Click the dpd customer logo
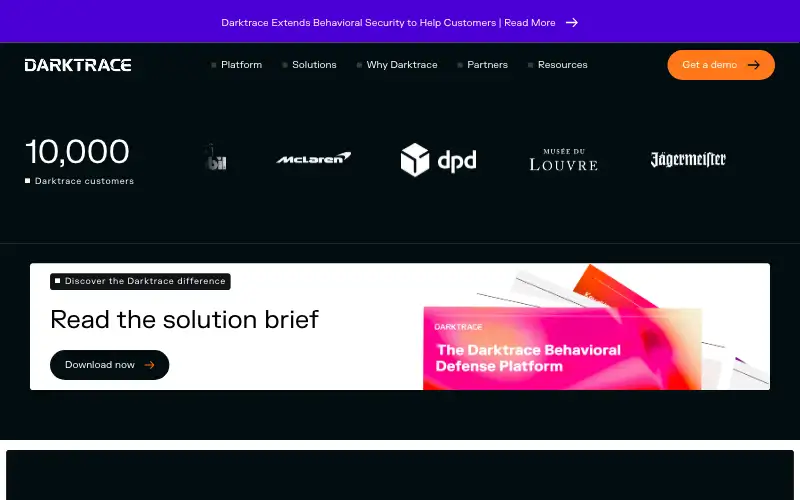Image resolution: width=800 pixels, height=500 pixels. click(x=438, y=160)
